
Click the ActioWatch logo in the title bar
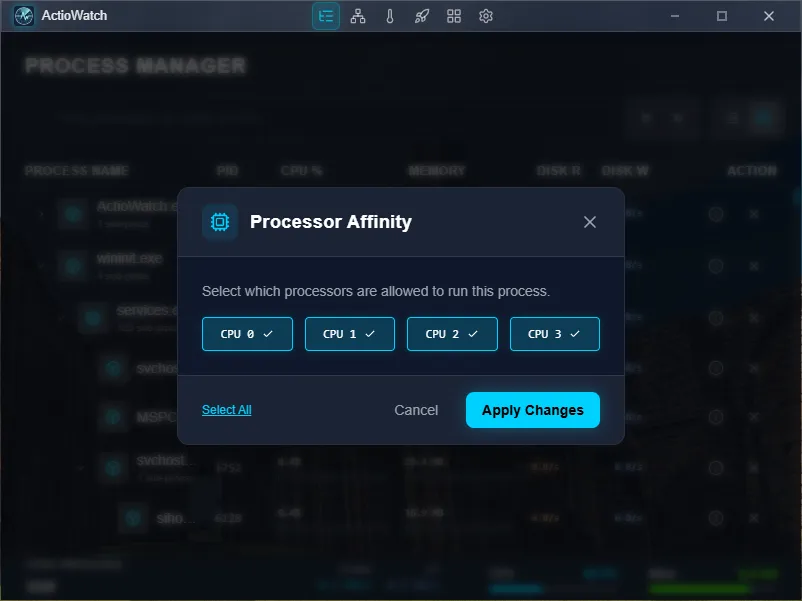coord(22,15)
